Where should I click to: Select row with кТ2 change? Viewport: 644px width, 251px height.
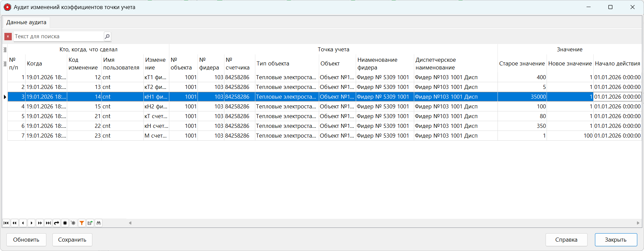point(155,87)
